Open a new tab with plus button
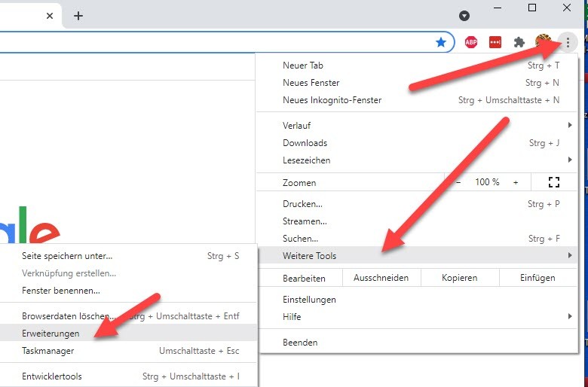 (78, 16)
